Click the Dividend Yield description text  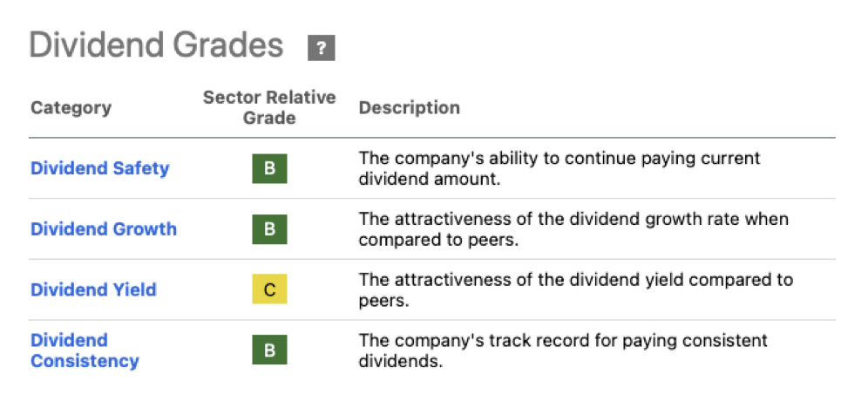(x=575, y=290)
